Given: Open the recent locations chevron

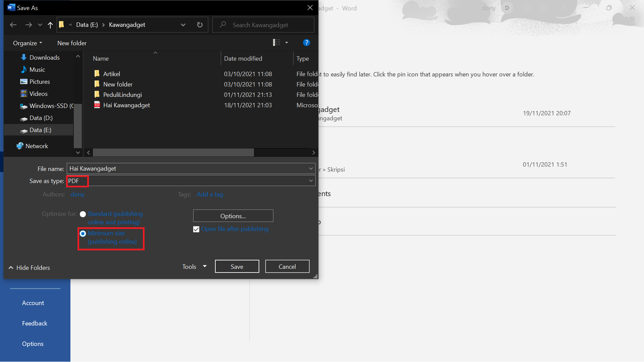Looking at the screenshot, I should 40,25.
